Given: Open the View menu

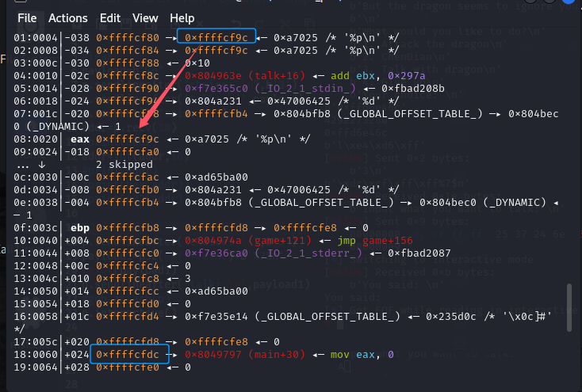Looking at the screenshot, I should click(x=145, y=17).
